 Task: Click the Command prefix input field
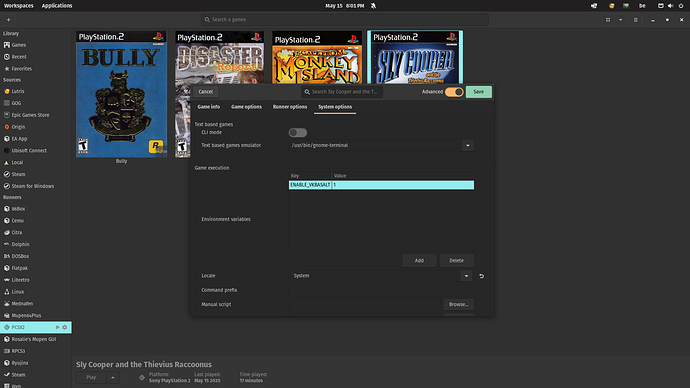(x=381, y=290)
